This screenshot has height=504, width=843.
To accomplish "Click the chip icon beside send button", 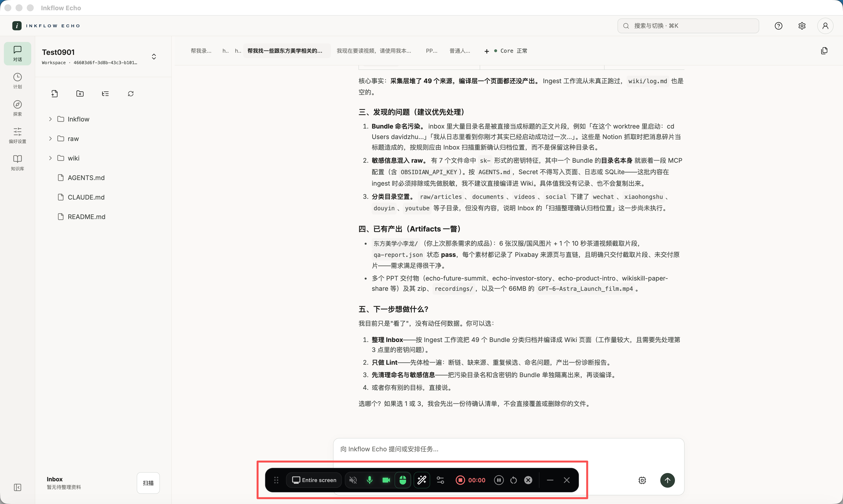I will click(642, 480).
